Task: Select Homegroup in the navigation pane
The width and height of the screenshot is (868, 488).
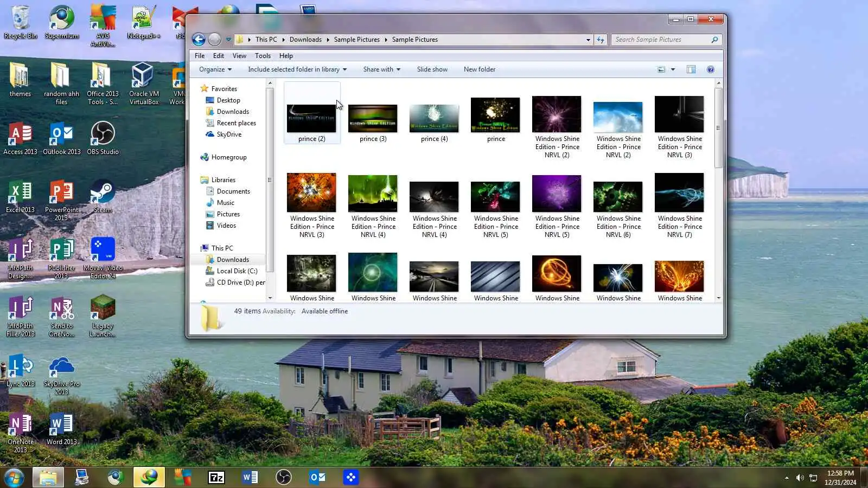Action: 229,157
